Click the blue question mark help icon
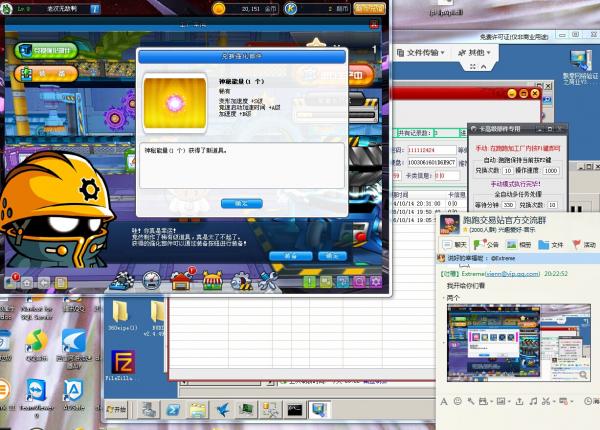Image resolution: width=600 pixels, height=430 pixels. pyautogui.click(x=343, y=282)
